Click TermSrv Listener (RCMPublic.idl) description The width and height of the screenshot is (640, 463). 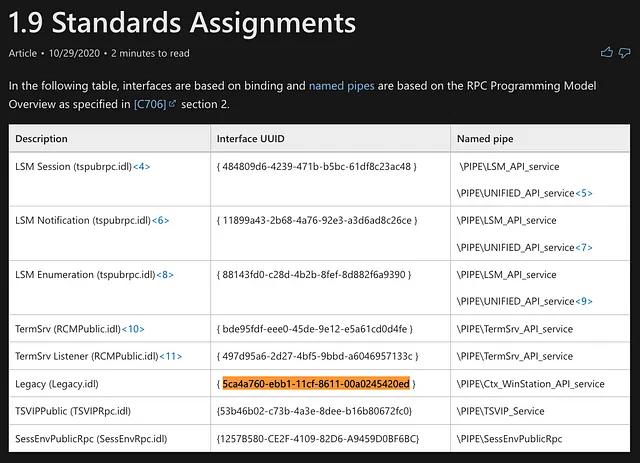pos(87,356)
